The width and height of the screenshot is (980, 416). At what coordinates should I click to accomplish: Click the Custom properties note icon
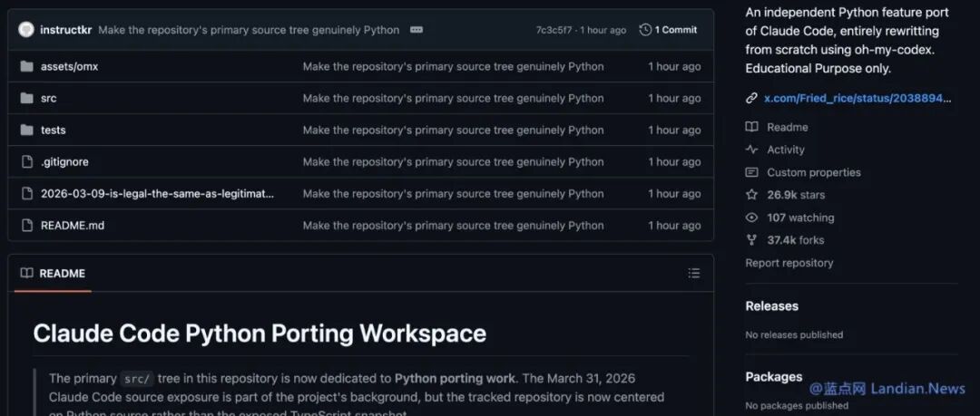[751, 172]
